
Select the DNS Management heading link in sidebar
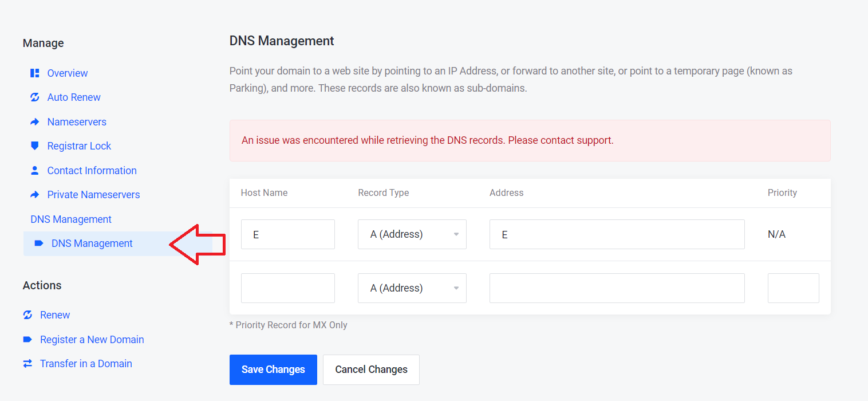tap(71, 219)
